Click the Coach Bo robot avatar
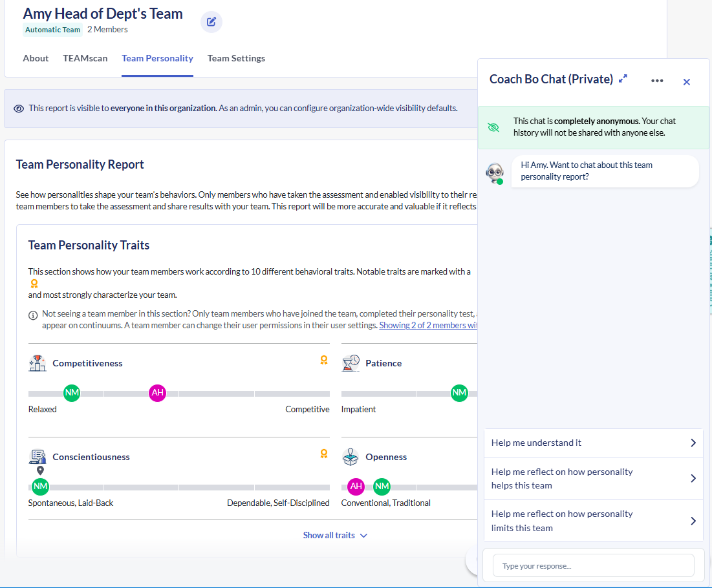 click(x=495, y=173)
